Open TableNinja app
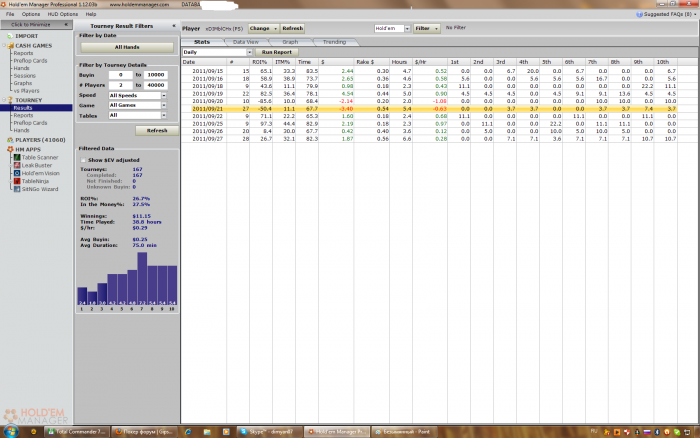The width and height of the screenshot is (700, 438). pos(33,181)
